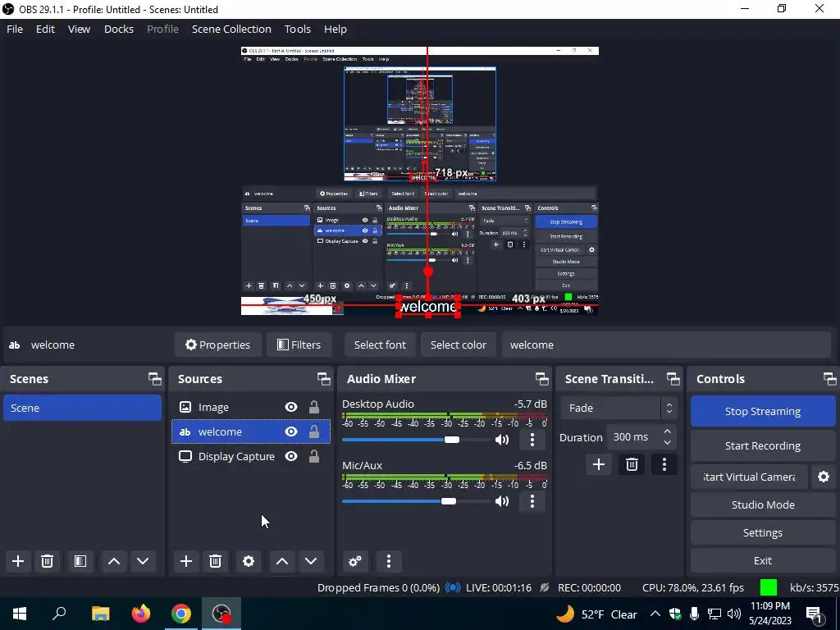840x630 pixels.
Task: Show hidden system tray icons chevron
Action: point(655,614)
